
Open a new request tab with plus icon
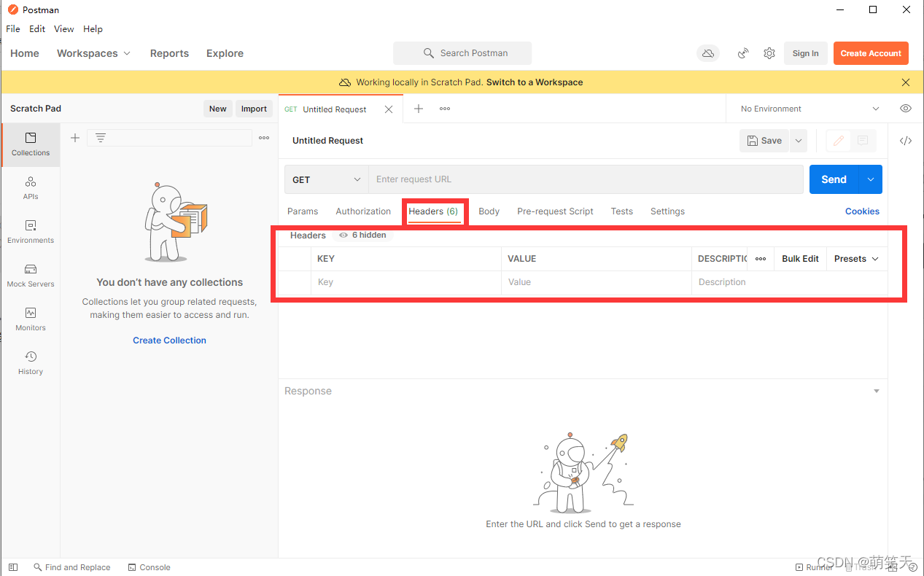(x=419, y=109)
